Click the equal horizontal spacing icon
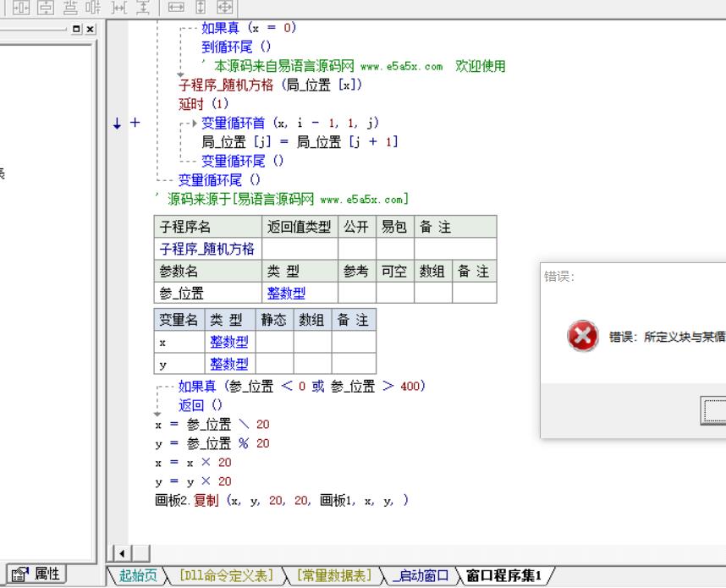Image resolution: width=726 pixels, height=588 pixels. 119,8
